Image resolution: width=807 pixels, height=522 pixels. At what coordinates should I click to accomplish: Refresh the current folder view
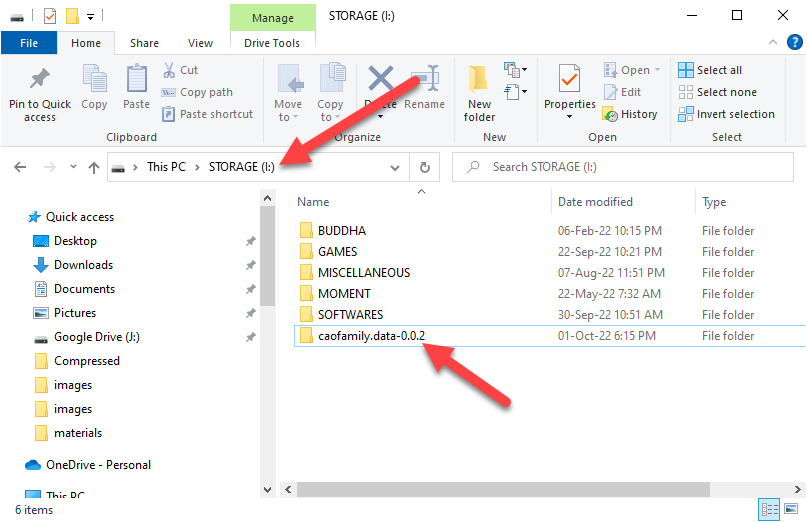tap(425, 168)
